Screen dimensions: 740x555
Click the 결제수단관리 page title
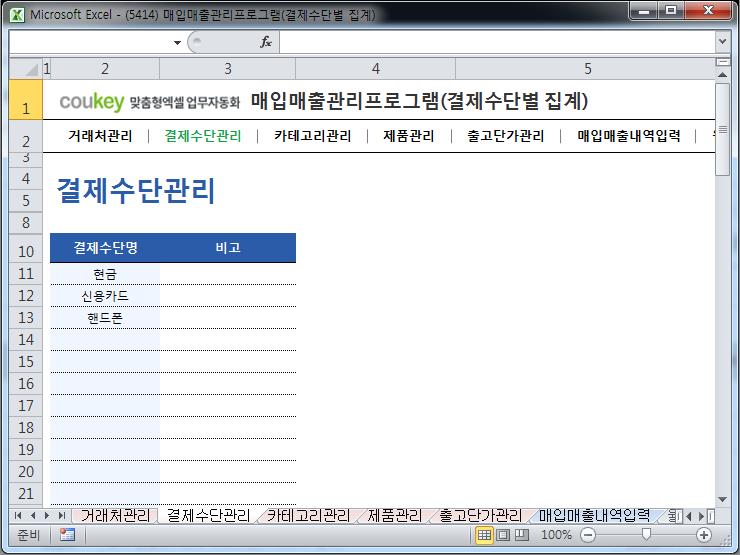pyautogui.click(x=136, y=191)
